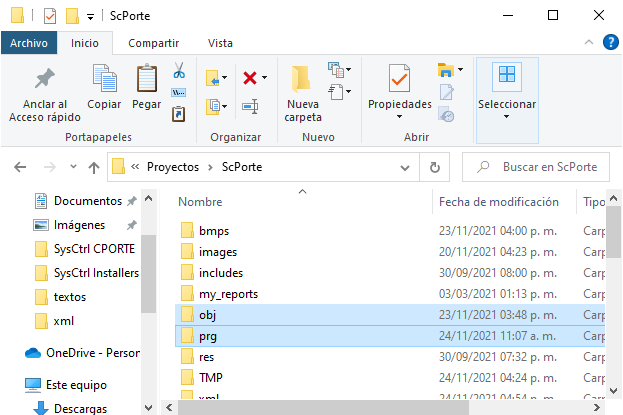This screenshot has width=623, height=415.
Task: Click the Abrir open folder icon
Action: (445, 70)
